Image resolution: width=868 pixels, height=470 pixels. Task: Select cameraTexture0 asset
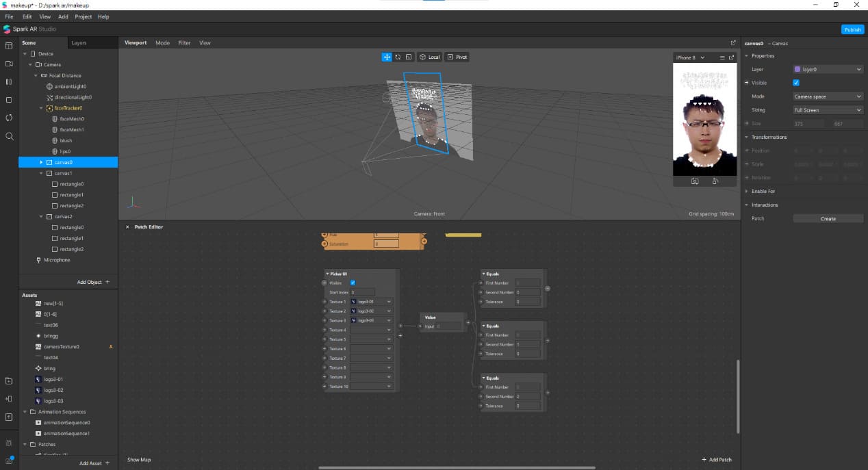[x=61, y=347]
